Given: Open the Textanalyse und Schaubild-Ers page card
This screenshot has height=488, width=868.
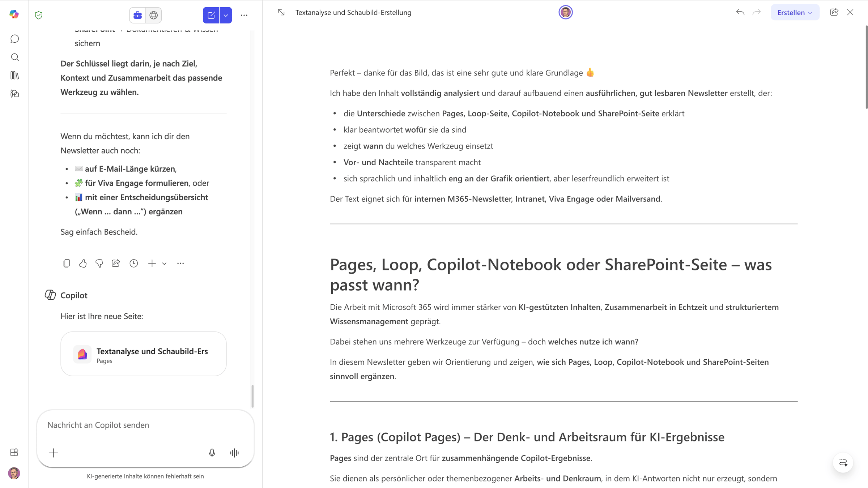Looking at the screenshot, I should [144, 354].
